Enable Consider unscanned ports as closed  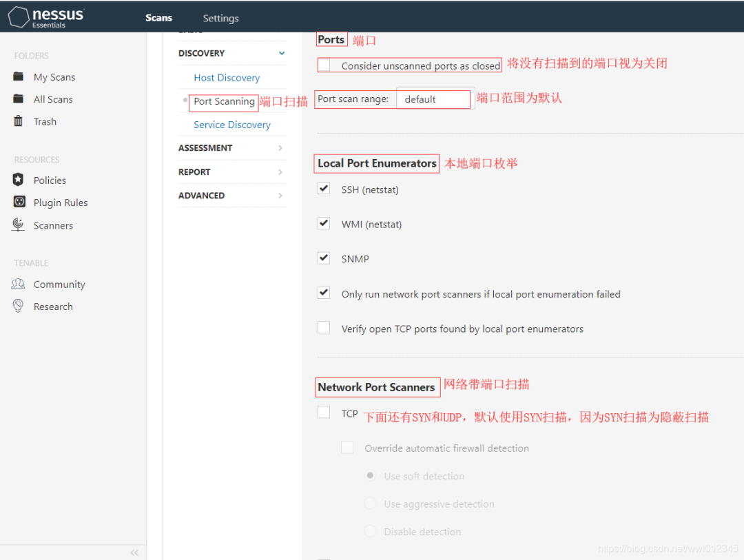(324, 65)
